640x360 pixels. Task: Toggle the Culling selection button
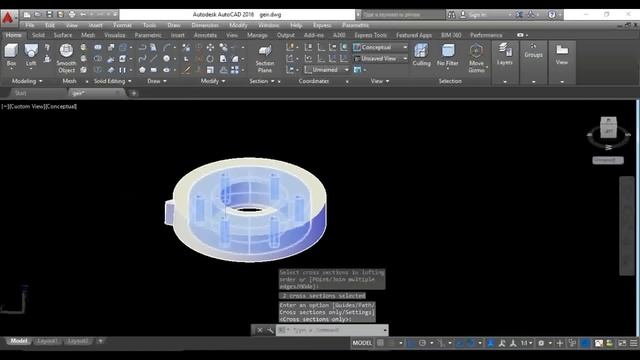(421, 55)
